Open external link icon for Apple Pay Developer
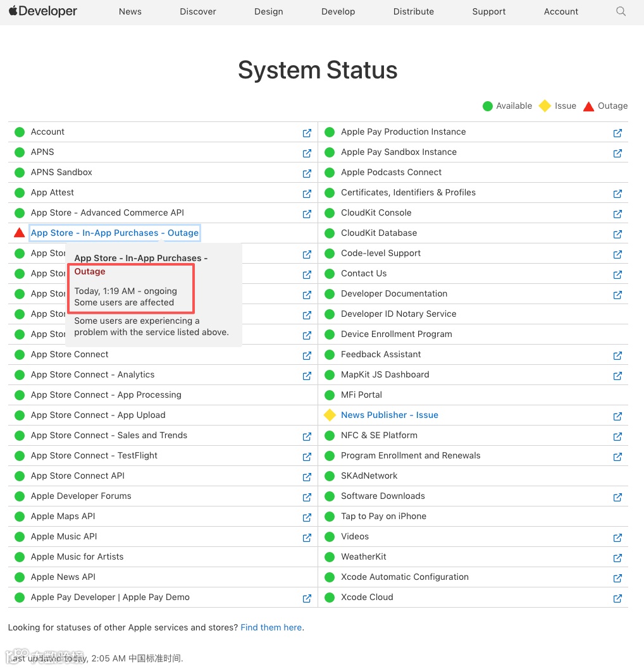This screenshot has height=669, width=644. 307,599
